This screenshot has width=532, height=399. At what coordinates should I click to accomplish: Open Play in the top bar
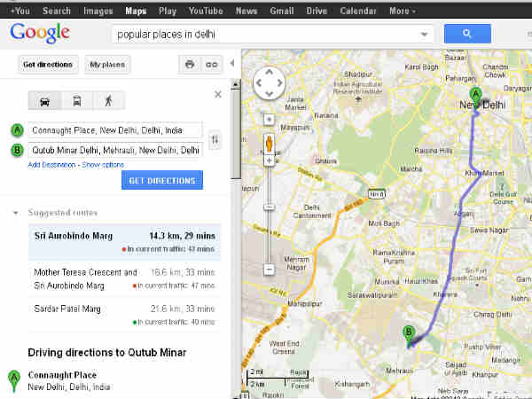point(168,11)
